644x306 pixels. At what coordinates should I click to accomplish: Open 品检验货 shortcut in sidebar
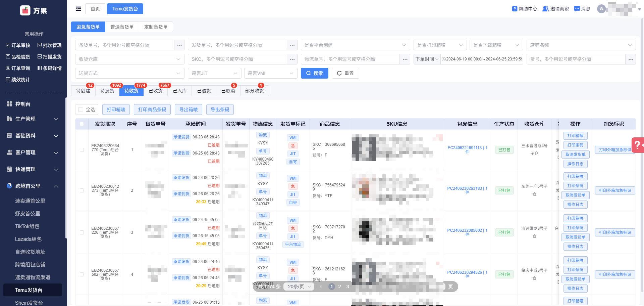point(18,57)
